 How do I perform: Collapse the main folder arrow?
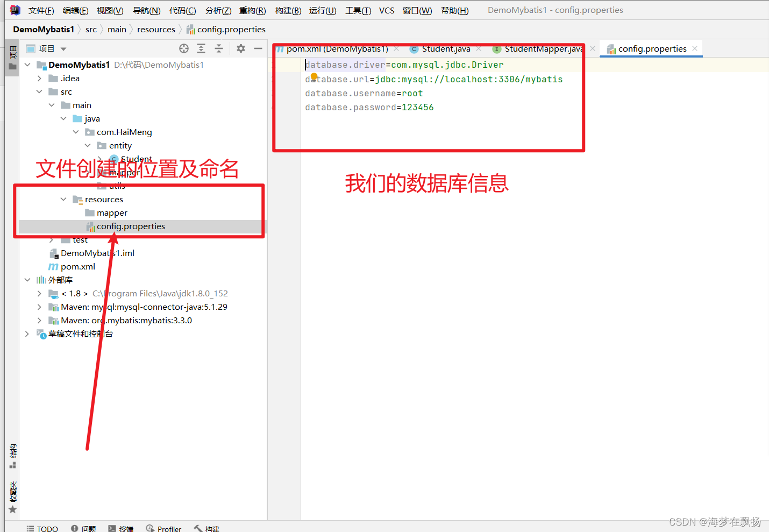(x=52, y=105)
